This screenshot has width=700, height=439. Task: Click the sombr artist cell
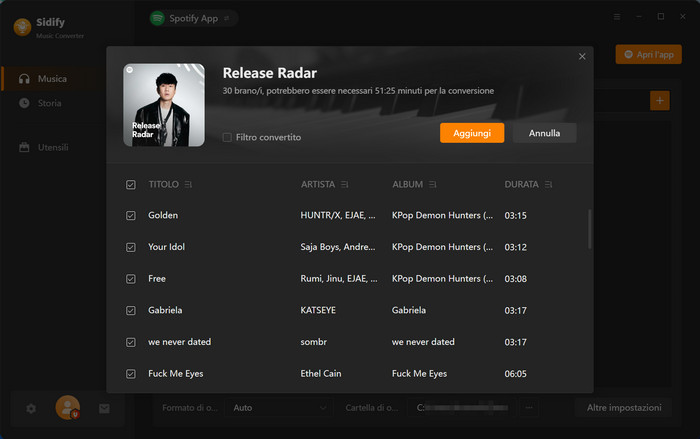tap(313, 342)
